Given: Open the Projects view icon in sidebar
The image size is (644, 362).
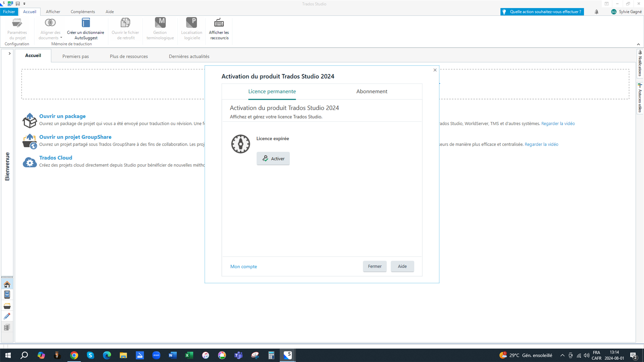Looking at the screenshot, I should [x=7, y=295].
